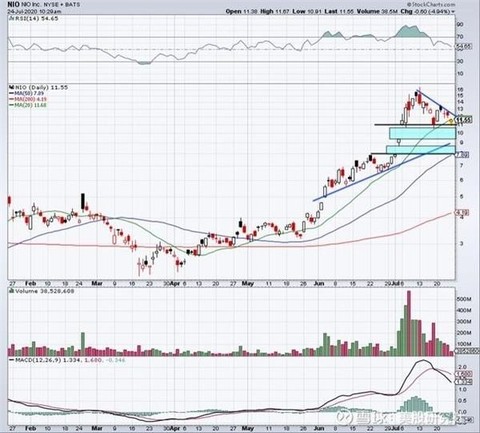The height and width of the screenshot is (433, 480).
Task: Click the tallest July volume bar
Action: (x=409, y=323)
